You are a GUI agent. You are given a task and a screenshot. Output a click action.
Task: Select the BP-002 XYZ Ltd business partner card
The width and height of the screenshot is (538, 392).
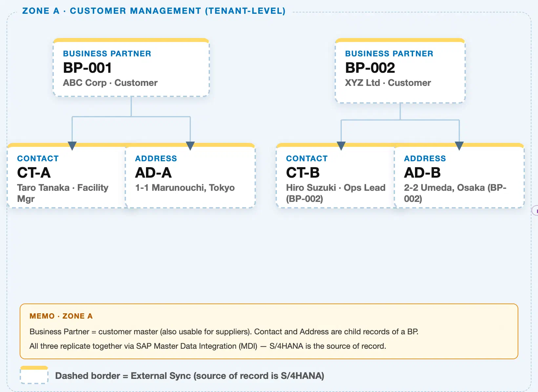(400, 71)
